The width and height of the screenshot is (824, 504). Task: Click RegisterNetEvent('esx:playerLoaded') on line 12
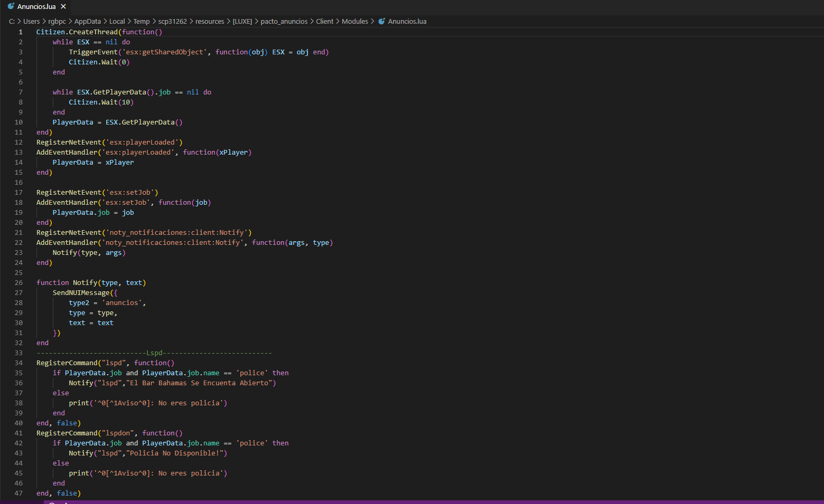click(x=110, y=142)
